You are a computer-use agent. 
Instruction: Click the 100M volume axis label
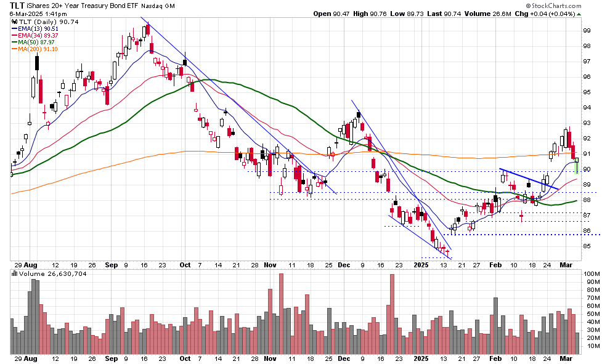point(592,274)
